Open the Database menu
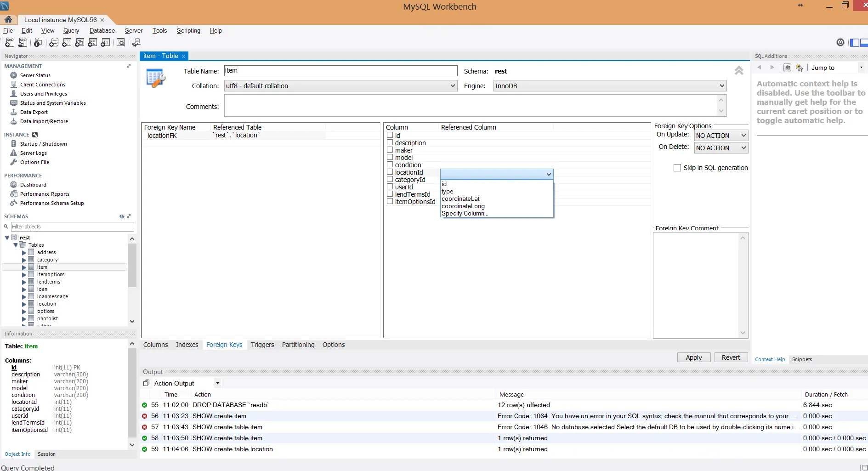Image resolution: width=868 pixels, height=471 pixels. pyautogui.click(x=102, y=31)
